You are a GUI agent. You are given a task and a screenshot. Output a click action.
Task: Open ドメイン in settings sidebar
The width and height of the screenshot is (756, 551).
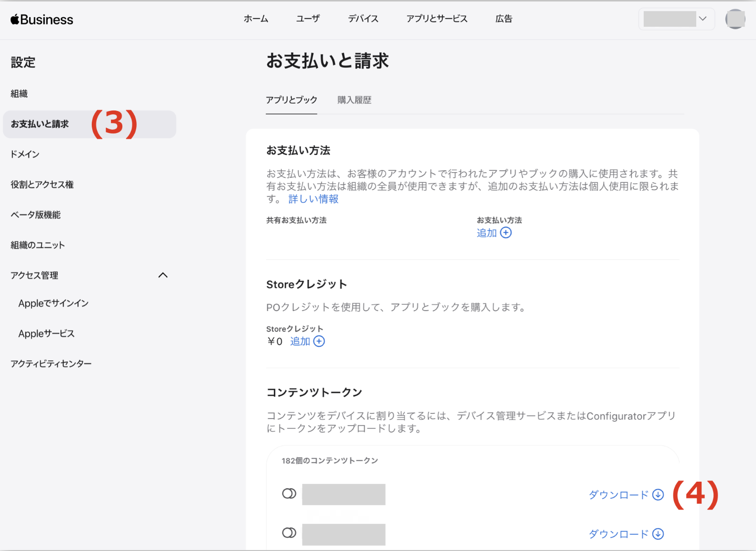pyautogui.click(x=25, y=154)
